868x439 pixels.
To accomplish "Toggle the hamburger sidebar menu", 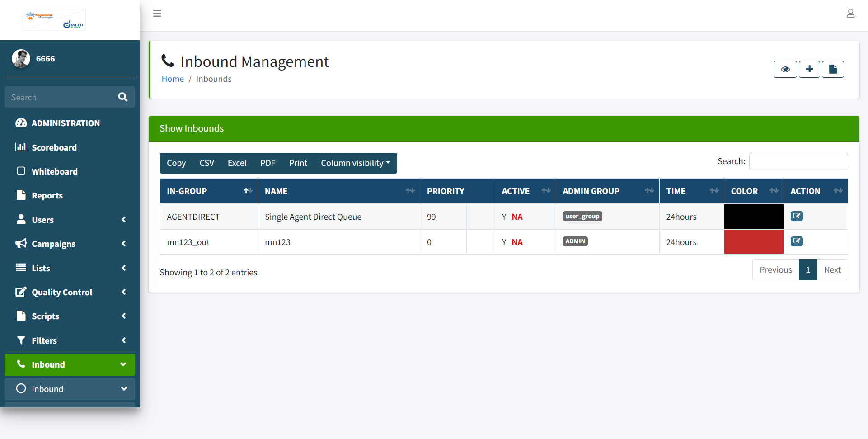I will [157, 14].
